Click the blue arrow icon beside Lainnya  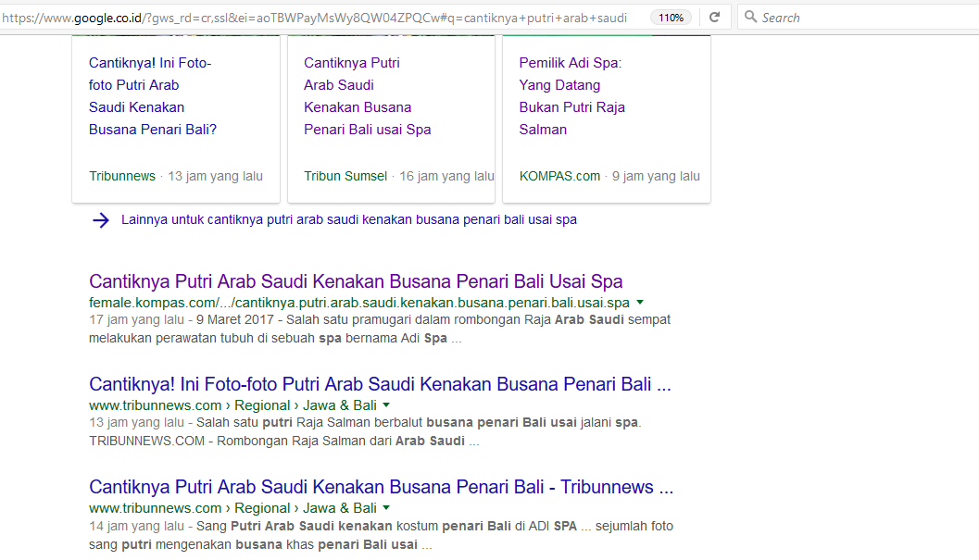(x=101, y=219)
